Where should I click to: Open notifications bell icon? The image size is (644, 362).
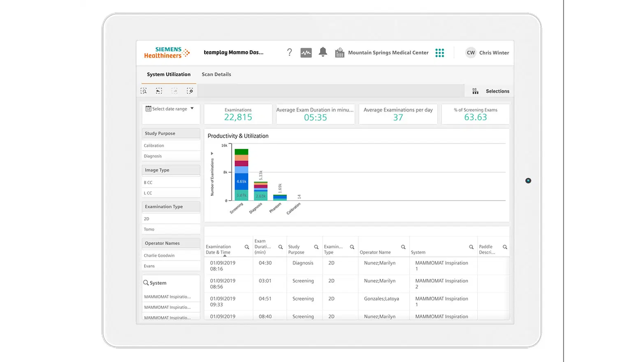pos(323,52)
